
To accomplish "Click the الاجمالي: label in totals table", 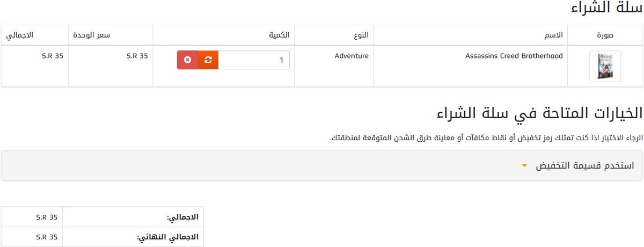I will tap(182, 217).
